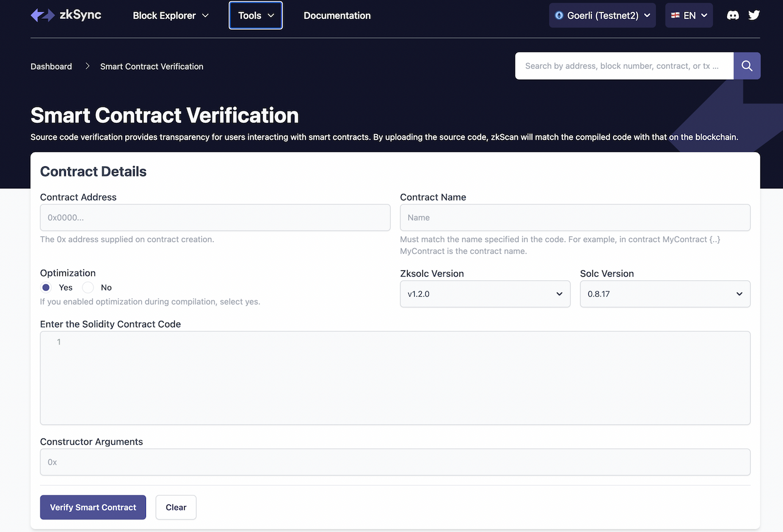Click the zkSync logo
This screenshot has width=783, height=532.
click(66, 15)
